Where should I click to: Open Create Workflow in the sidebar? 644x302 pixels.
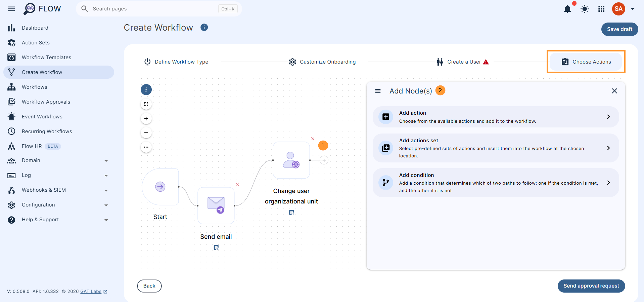(59, 72)
